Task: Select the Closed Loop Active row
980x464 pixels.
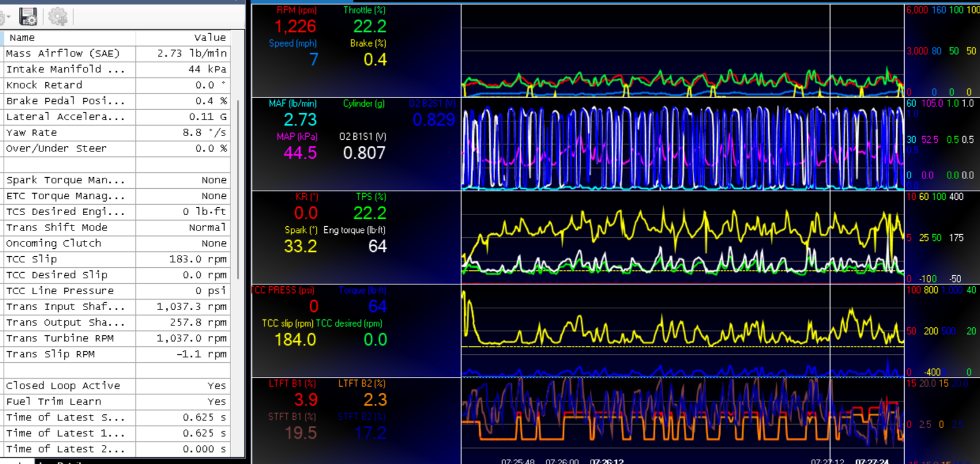Action: (117, 386)
